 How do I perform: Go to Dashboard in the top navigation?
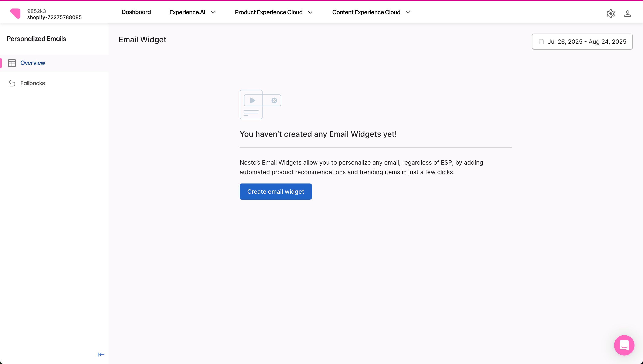tap(136, 12)
